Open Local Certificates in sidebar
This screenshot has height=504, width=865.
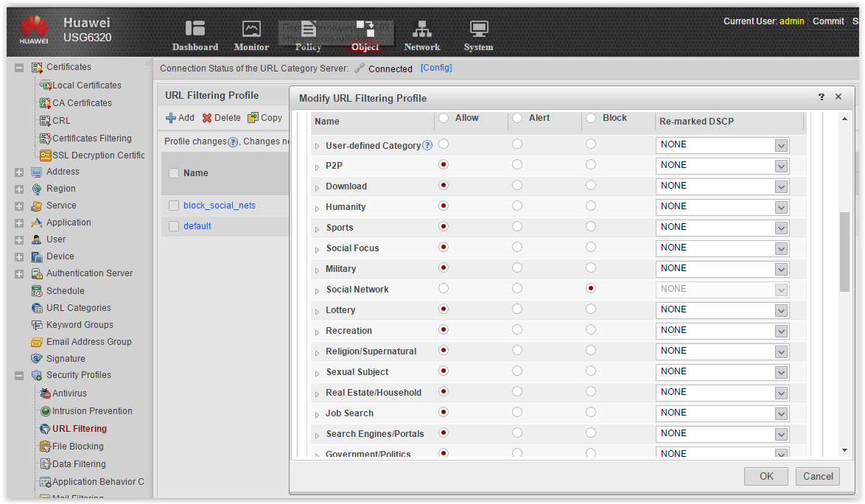click(87, 85)
